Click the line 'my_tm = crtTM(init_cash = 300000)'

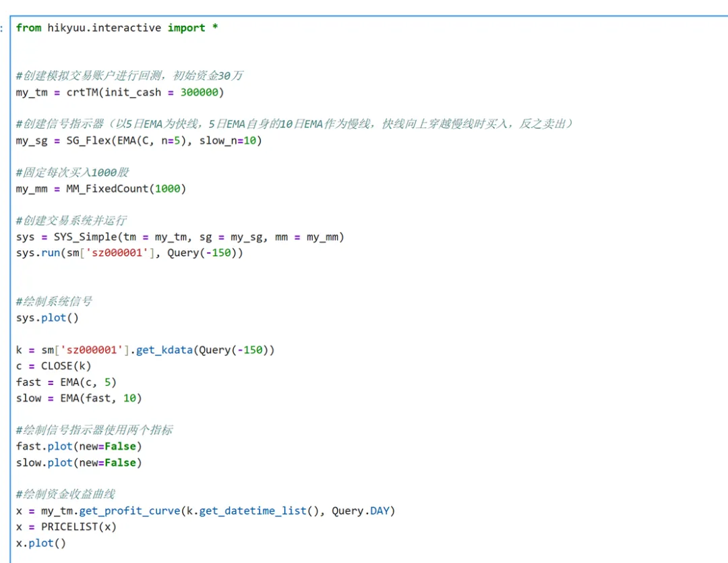click(120, 92)
